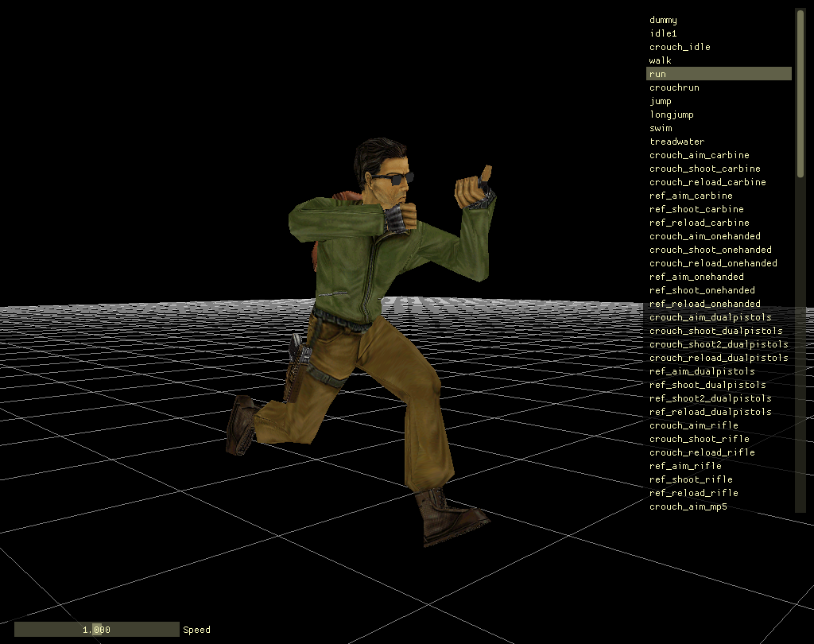Play crouch_aim_carbine animation
The height and width of the screenshot is (644, 814).
tap(698, 154)
